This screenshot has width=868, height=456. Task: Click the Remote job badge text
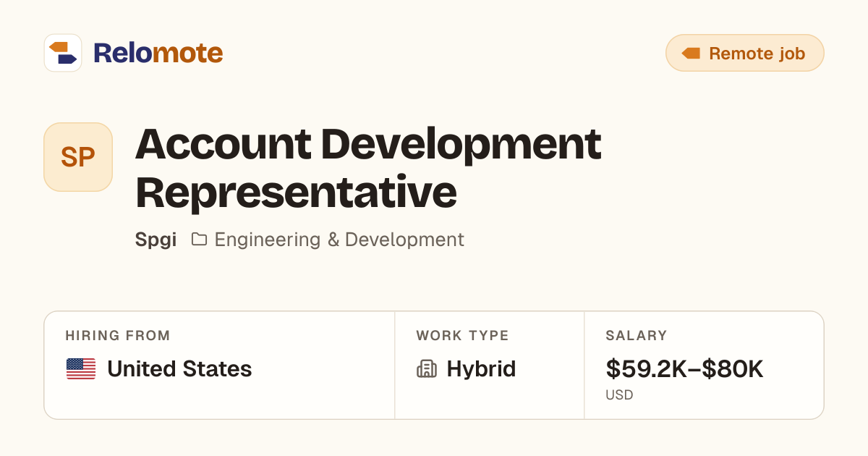(757, 54)
